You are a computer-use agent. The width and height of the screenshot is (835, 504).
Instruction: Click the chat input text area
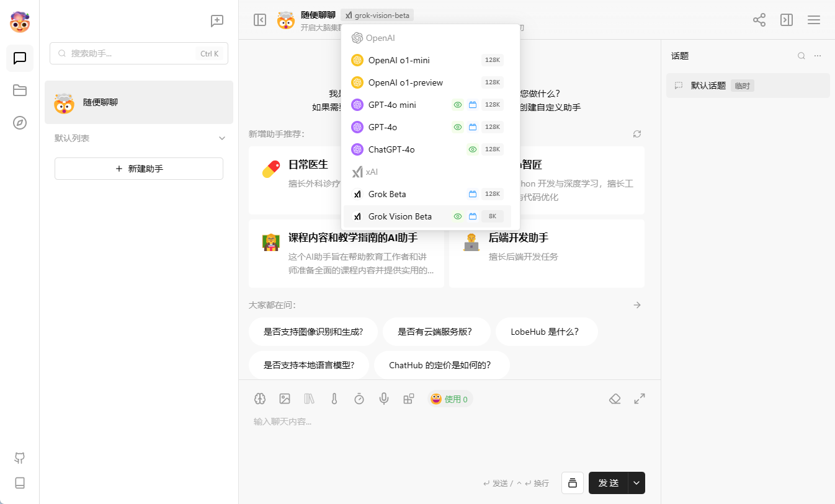point(449,440)
